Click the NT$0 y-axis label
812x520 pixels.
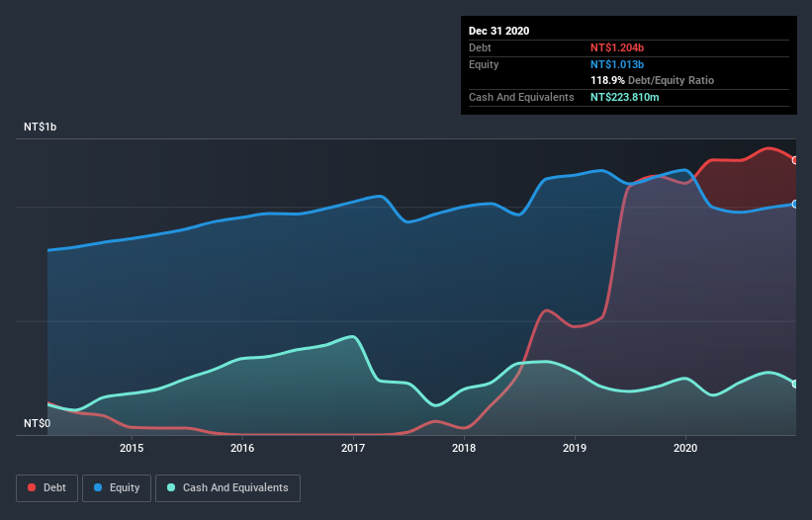point(38,423)
